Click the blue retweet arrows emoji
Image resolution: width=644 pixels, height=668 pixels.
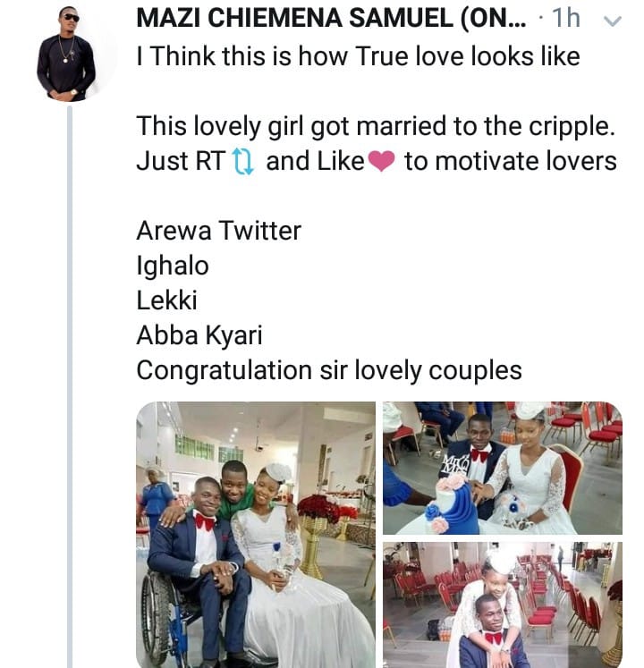click(x=242, y=162)
